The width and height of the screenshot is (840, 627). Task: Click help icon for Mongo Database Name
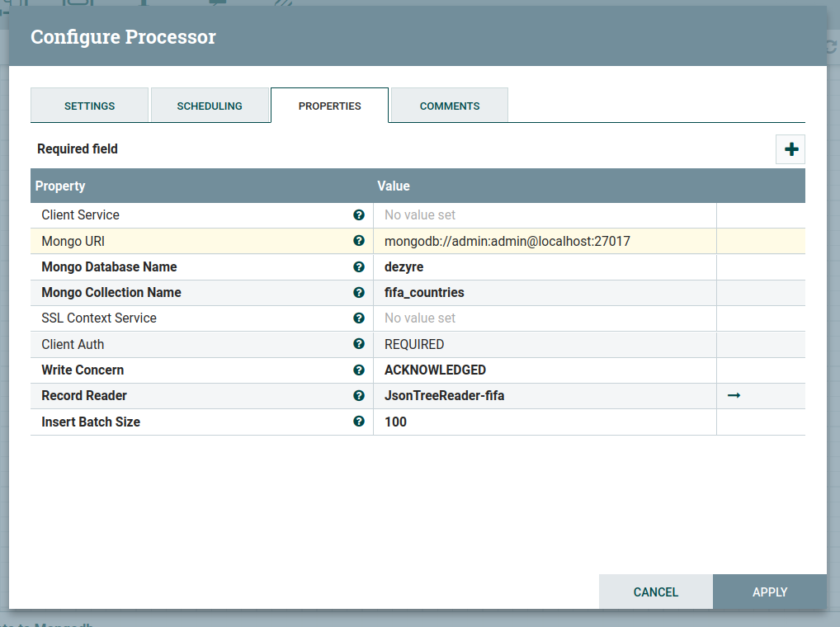pos(359,267)
